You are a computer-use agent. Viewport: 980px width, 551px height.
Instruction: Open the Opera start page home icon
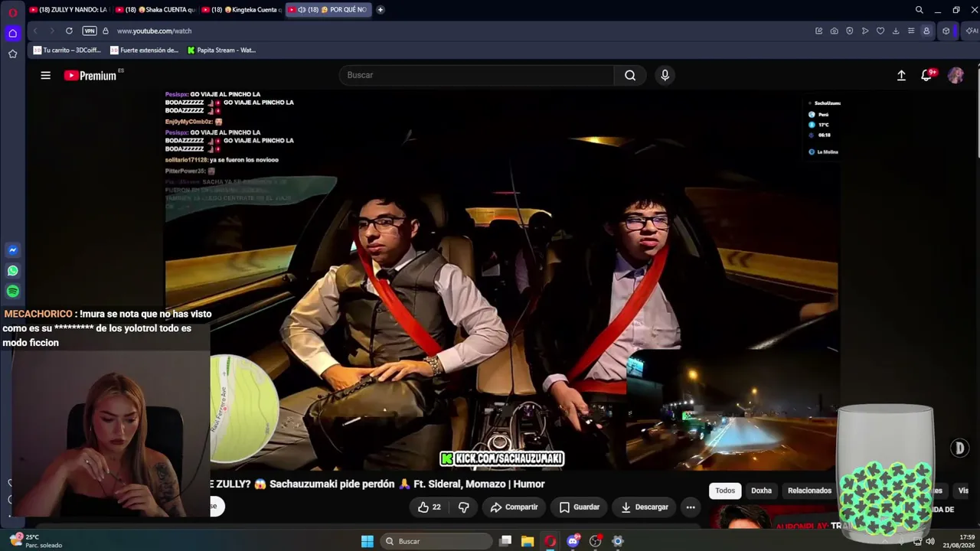tap(12, 33)
